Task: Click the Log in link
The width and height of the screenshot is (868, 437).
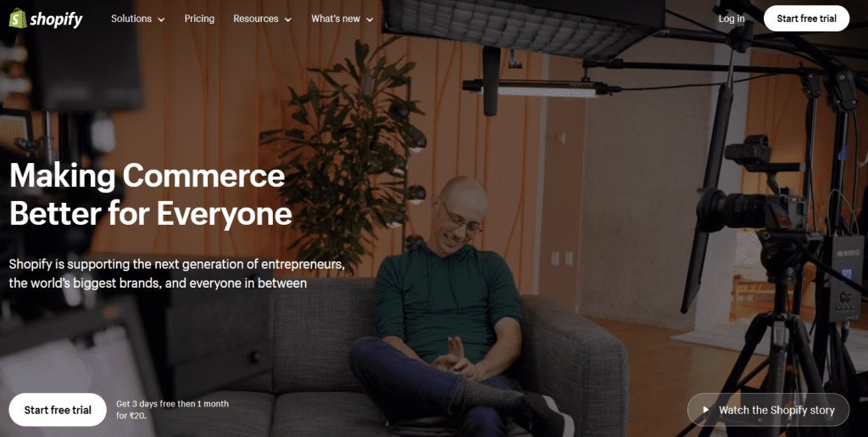Action: click(732, 19)
